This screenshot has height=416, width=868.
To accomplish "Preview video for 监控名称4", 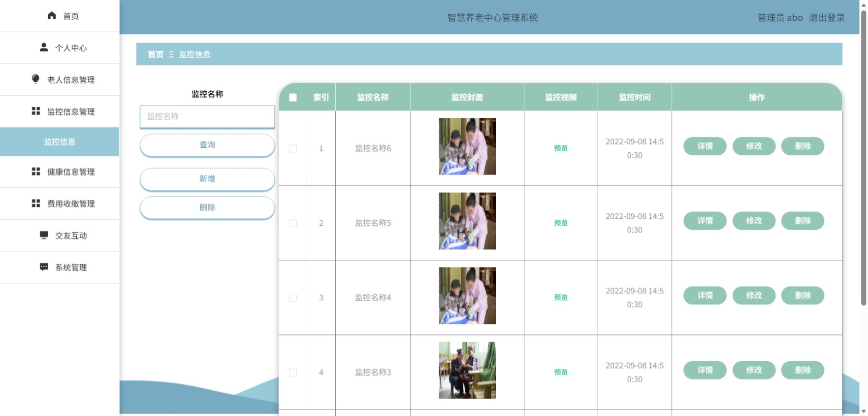I will point(561,298).
